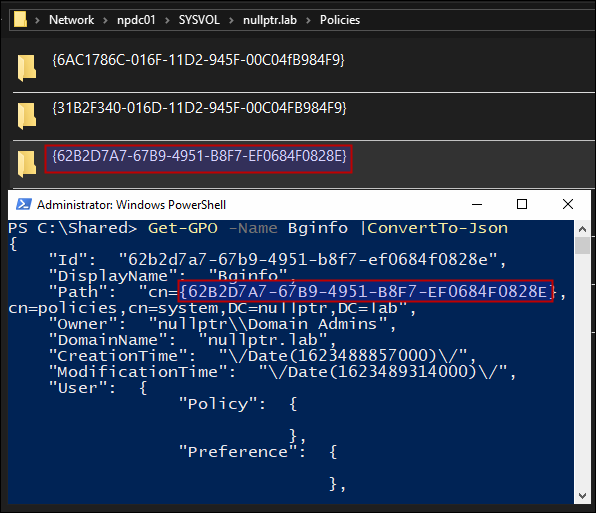Click the PowerShell icon in the title bar

[24, 204]
